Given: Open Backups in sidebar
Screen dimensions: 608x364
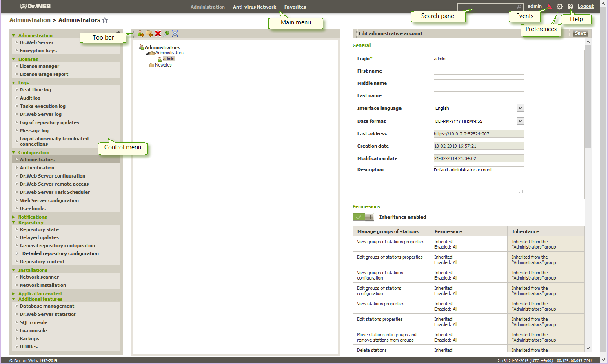Looking at the screenshot, I should [x=29, y=339].
